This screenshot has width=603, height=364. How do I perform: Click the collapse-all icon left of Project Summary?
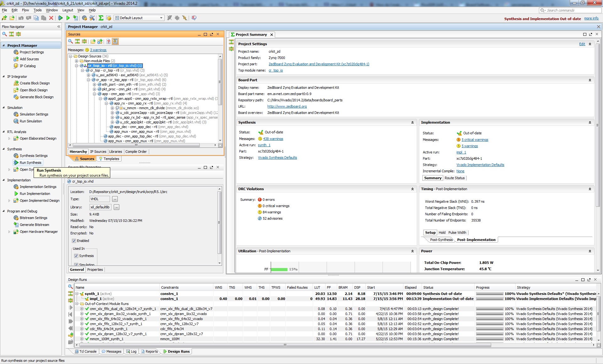pyautogui.click(x=231, y=42)
